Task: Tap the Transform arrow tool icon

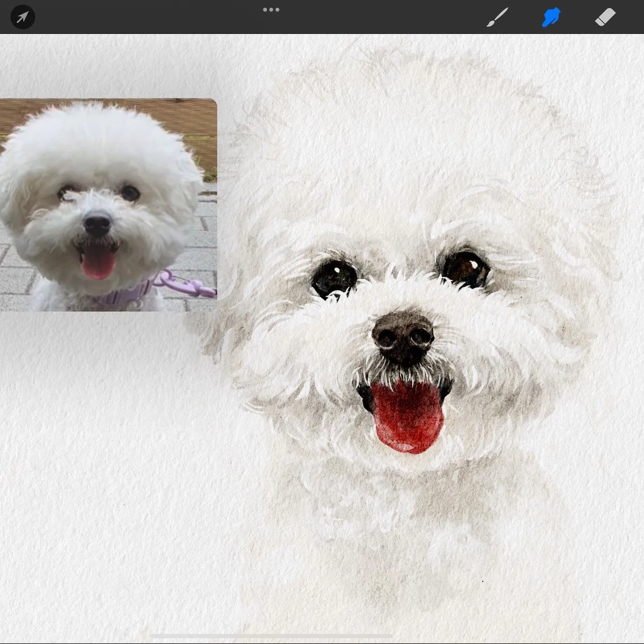Action: (x=22, y=17)
